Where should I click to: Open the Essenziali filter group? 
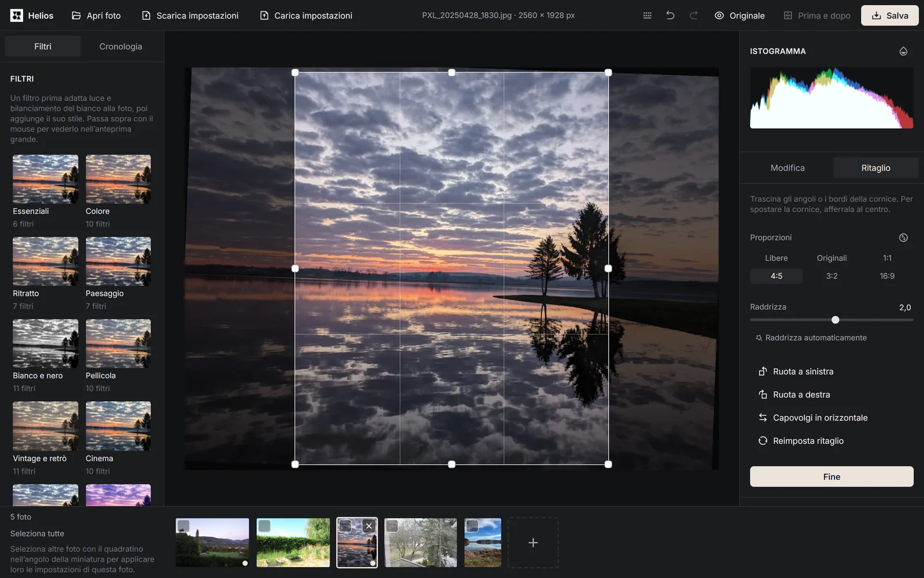[x=46, y=191]
